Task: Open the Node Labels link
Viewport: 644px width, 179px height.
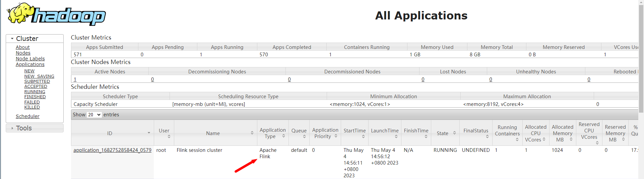Action: click(x=30, y=59)
